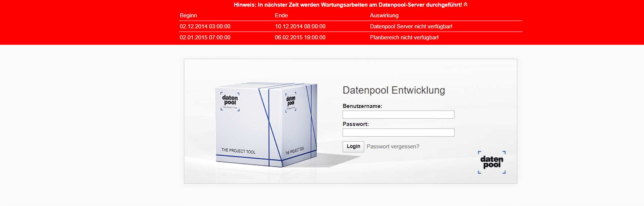Select the 02.01.2015 07:00:00 start date
Viewport: 644px width, 206px height.
(x=205, y=37)
